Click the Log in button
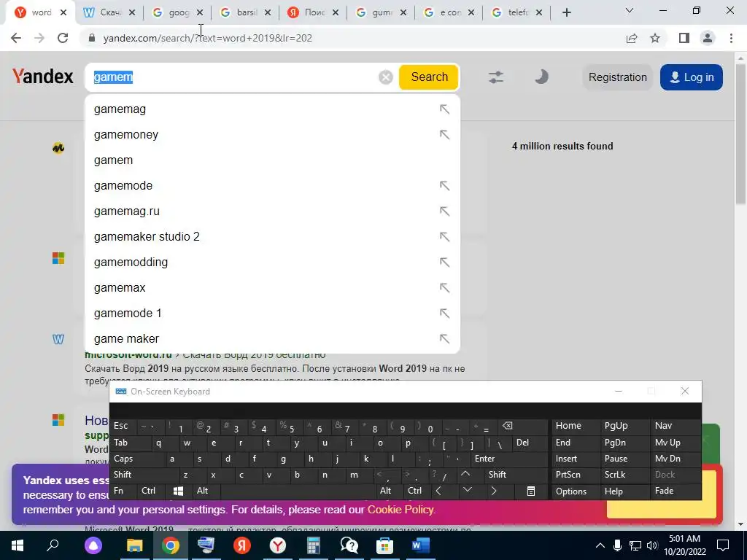This screenshot has height=560, width=747. point(692,77)
